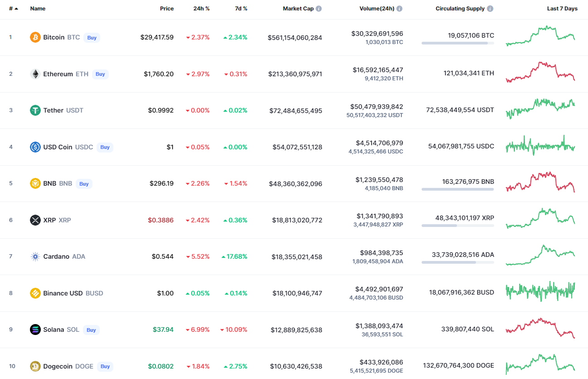Click the Bitcoin coin logo icon

pos(35,37)
